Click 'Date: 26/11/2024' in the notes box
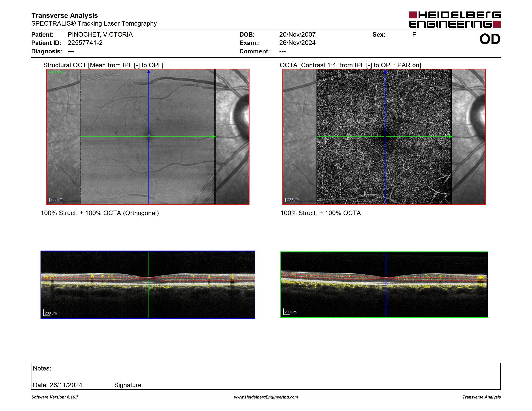 [x=57, y=385]
